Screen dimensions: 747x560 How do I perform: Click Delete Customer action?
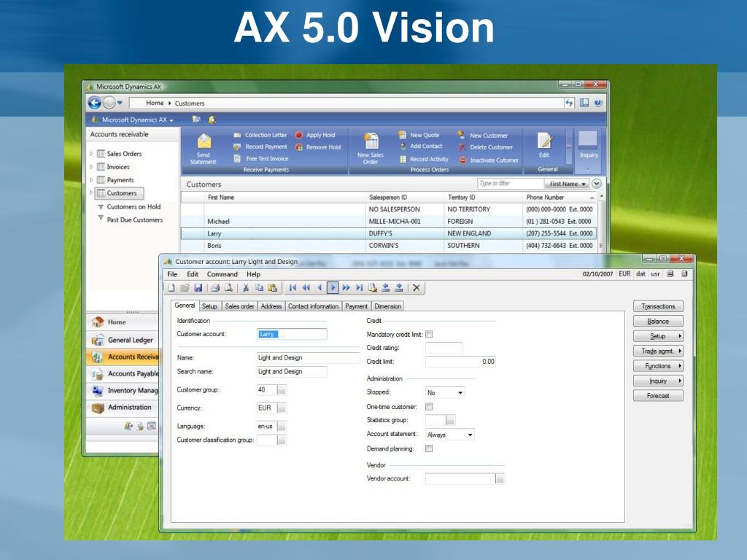coord(485,147)
